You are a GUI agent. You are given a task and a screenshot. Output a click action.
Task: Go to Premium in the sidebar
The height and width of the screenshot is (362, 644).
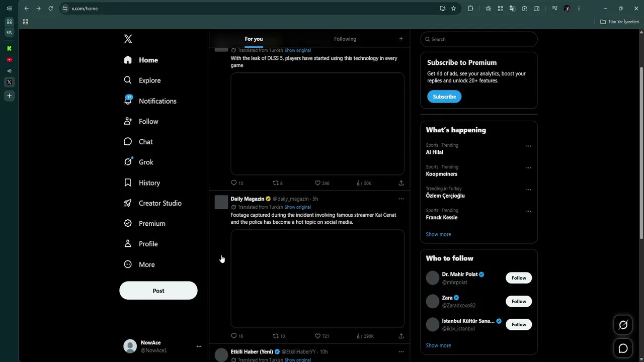144,223
